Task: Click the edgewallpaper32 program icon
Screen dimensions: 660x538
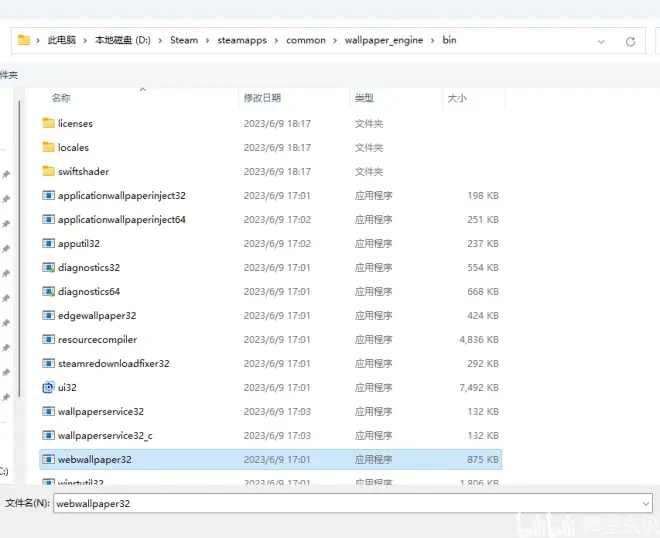Action: pos(48,315)
